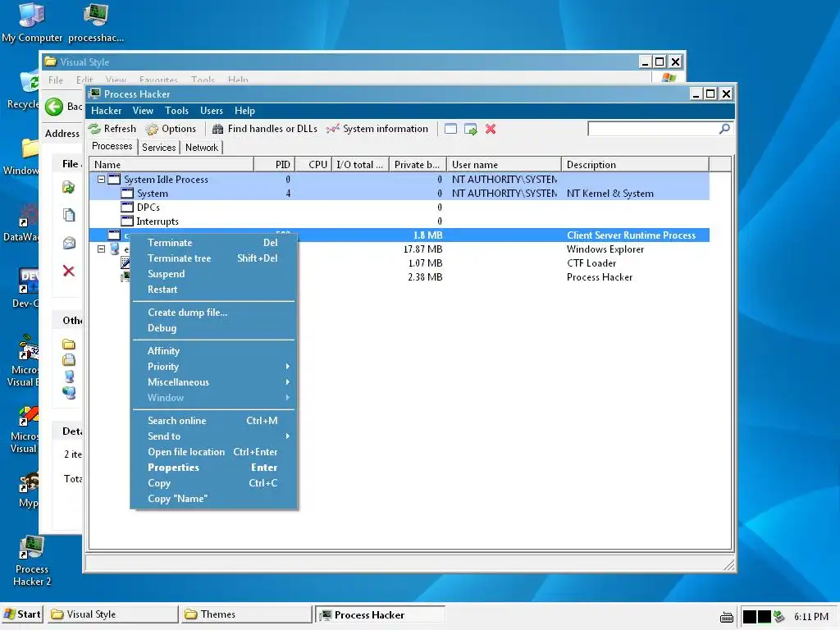Select Copy "Name" menu entry
The image size is (840, 630).
click(x=213, y=498)
